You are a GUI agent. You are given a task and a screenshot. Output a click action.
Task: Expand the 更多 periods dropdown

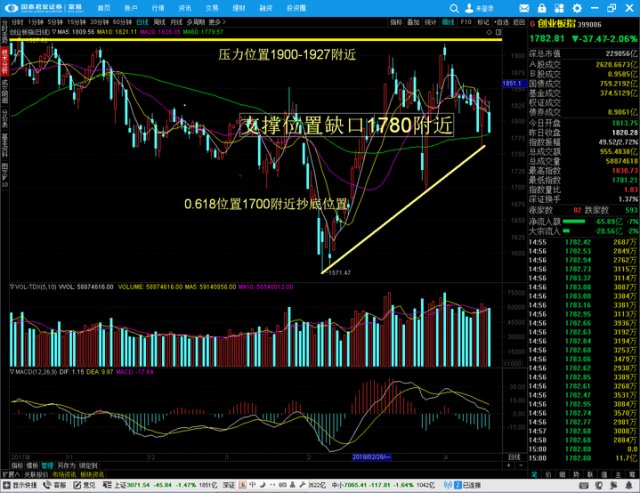217,22
